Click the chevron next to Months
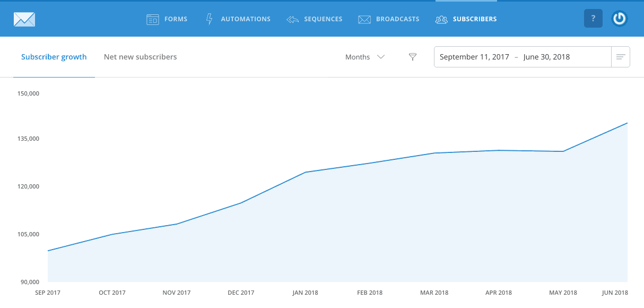The image size is (644, 308). tap(380, 57)
